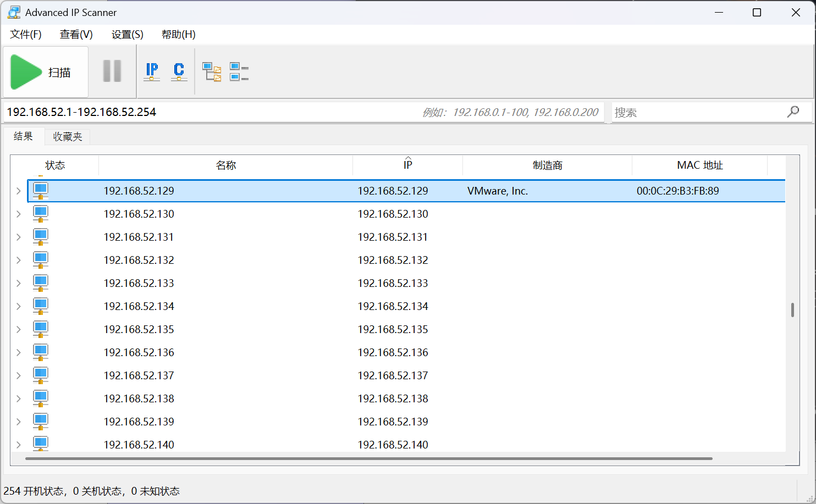Click the magnifier search icon
Viewport: 816px width, 504px height.
pos(793,112)
